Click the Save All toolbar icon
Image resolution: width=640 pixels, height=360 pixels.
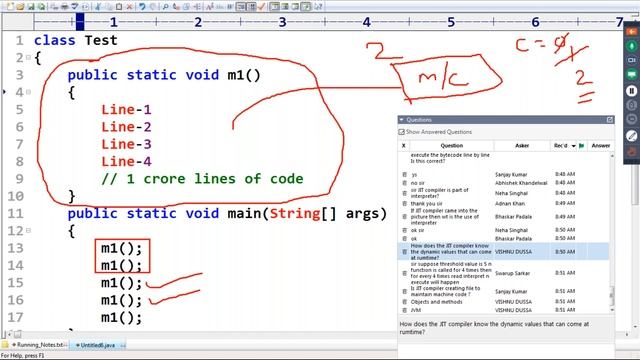pos(41,7)
